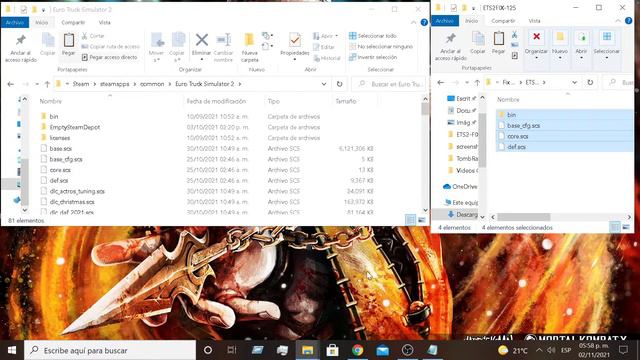
Task: Open help in the Euro Truck Simulator 2 window
Action: click(424, 22)
